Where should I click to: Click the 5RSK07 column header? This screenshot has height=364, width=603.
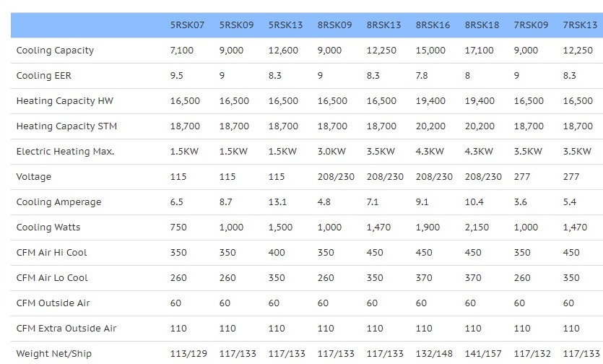click(187, 25)
